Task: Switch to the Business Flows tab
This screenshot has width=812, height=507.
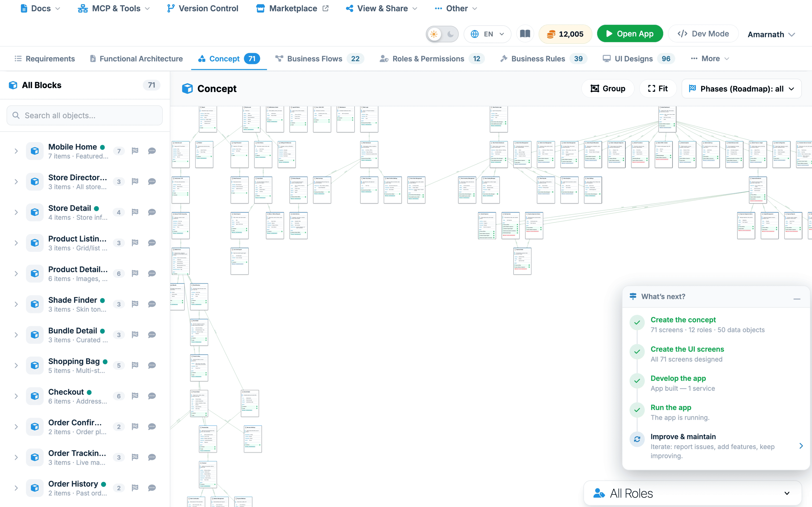Action: point(319,59)
